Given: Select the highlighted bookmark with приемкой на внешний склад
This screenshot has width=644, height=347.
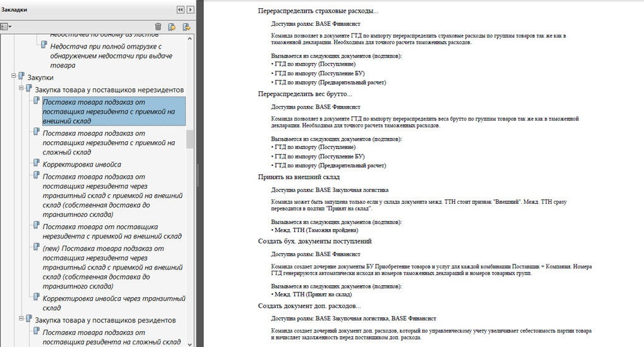Looking at the screenshot, I should [x=114, y=111].
